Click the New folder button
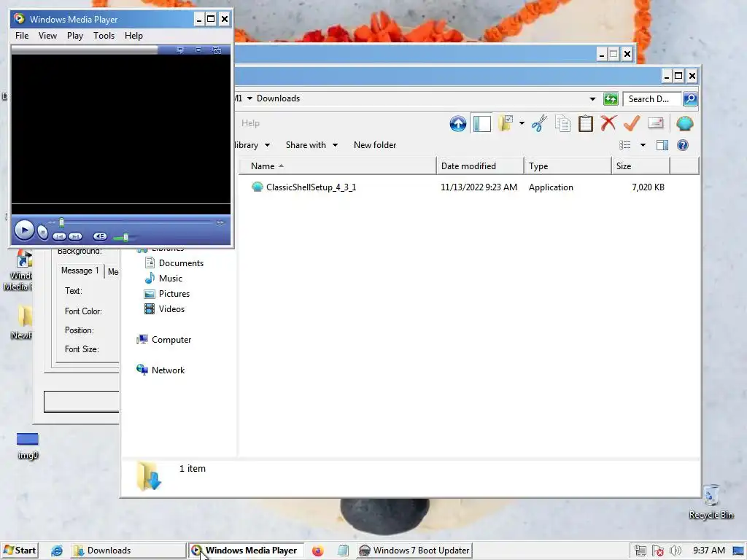747x560 pixels. [375, 145]
